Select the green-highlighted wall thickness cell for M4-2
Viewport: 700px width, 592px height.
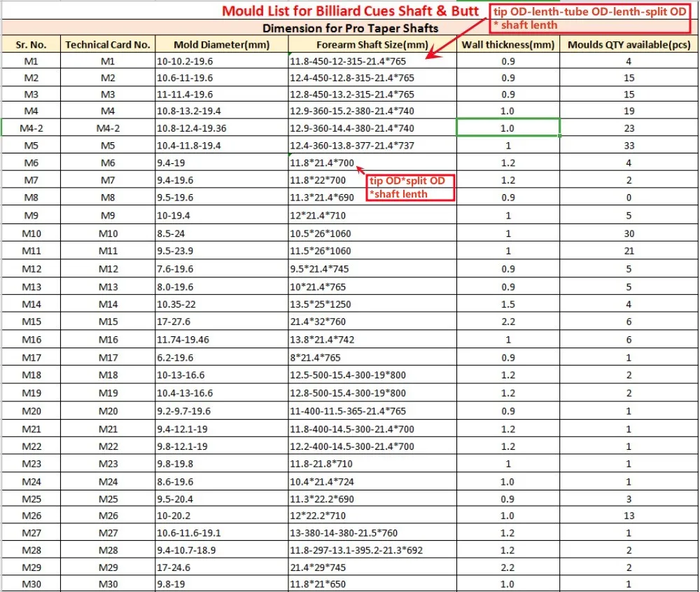[507, 128]
